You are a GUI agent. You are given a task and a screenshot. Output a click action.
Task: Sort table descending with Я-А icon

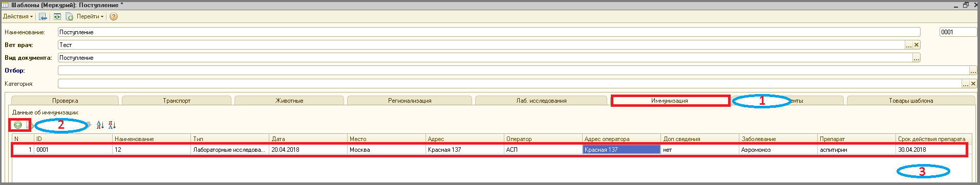click(x=112, y=125)
